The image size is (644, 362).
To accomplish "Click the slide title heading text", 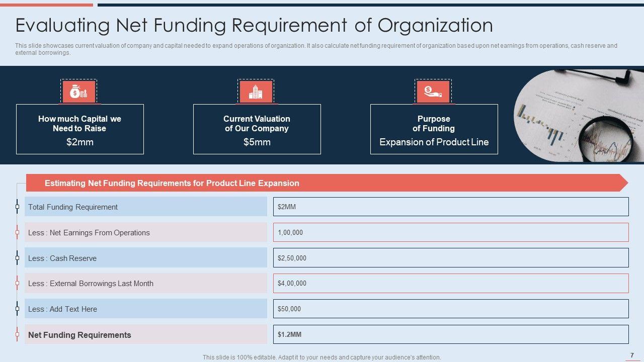I will pos(254,25).
